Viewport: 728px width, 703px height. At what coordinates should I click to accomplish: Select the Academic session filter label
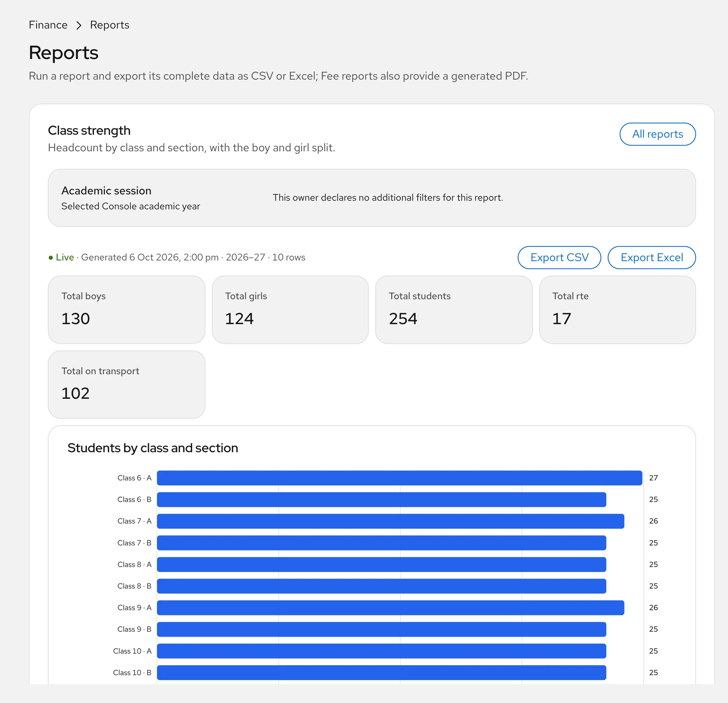click(106, 191)
